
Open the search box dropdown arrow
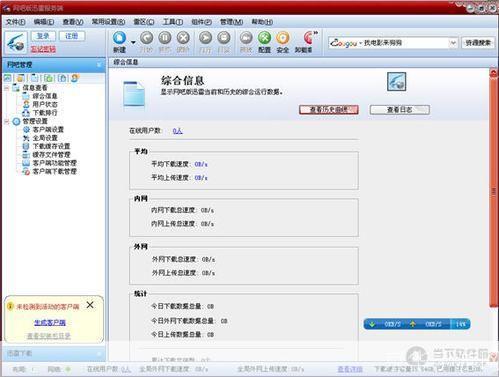coord(453,43)
